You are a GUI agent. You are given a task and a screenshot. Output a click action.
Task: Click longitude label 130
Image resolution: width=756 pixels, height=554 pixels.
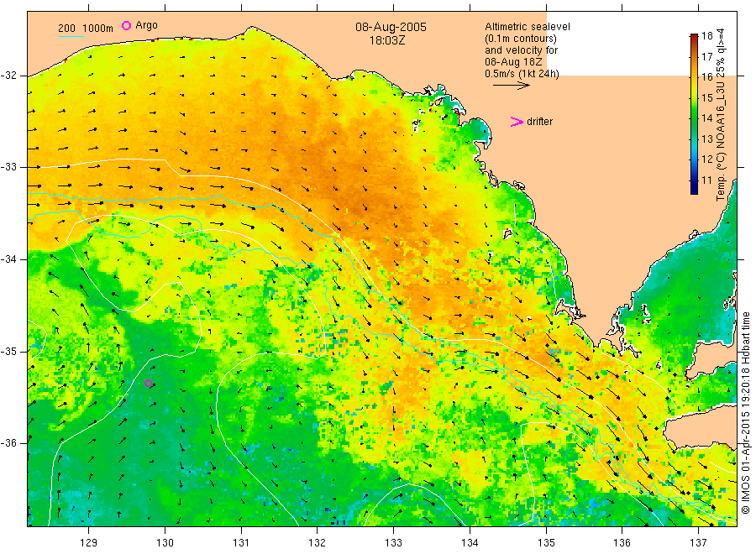[165, 543]
